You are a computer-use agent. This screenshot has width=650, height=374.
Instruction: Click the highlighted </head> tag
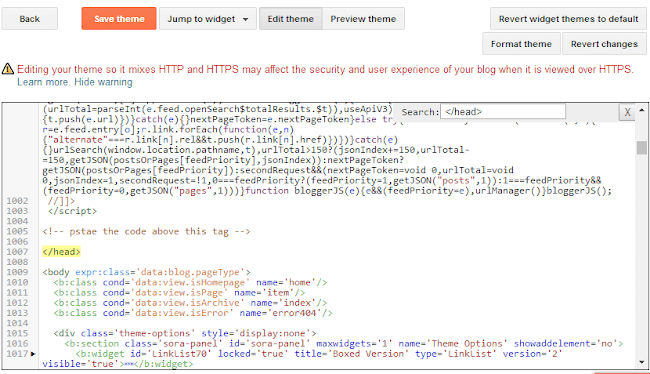(x=61, y=252)
